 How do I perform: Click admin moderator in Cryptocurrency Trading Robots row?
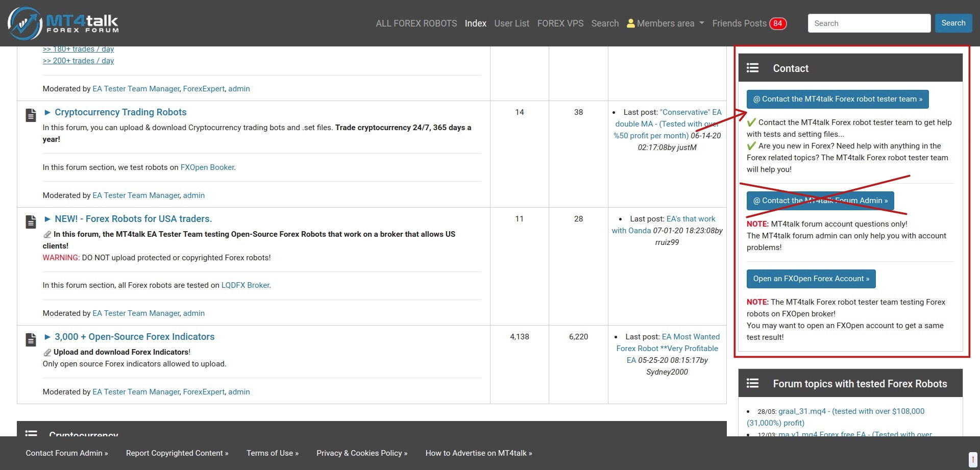tap(194, 195)
